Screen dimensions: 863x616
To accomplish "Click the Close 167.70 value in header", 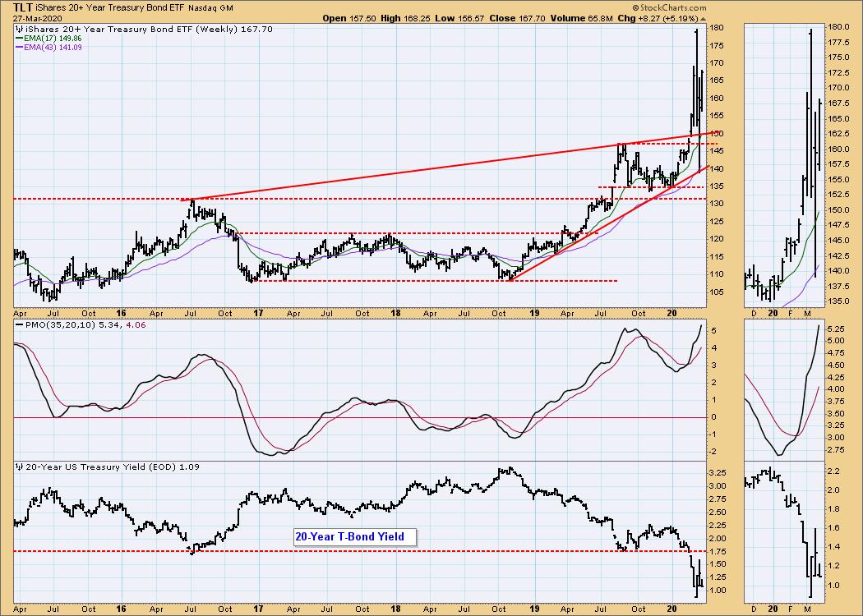I will [x=517, y=18].
